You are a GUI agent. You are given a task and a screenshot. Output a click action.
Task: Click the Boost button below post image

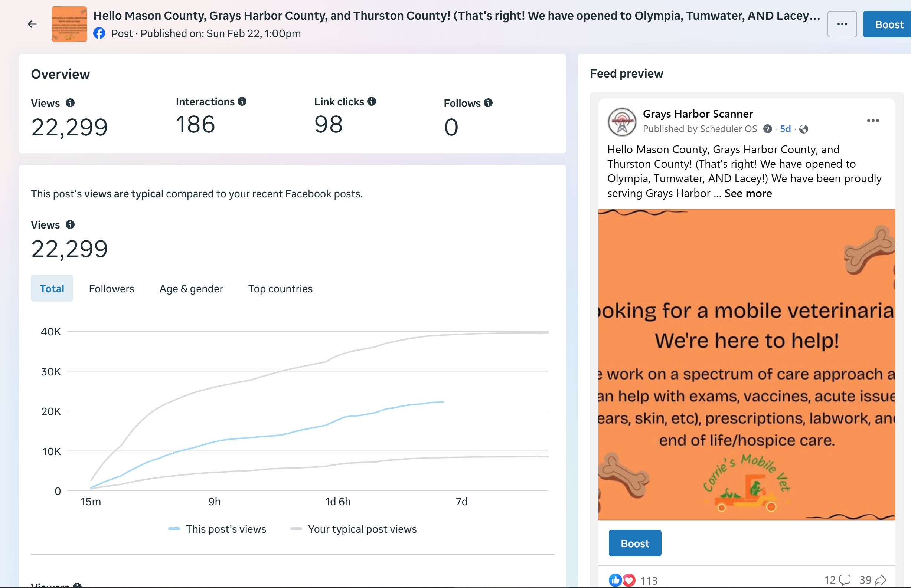click(x=635, y=543)
